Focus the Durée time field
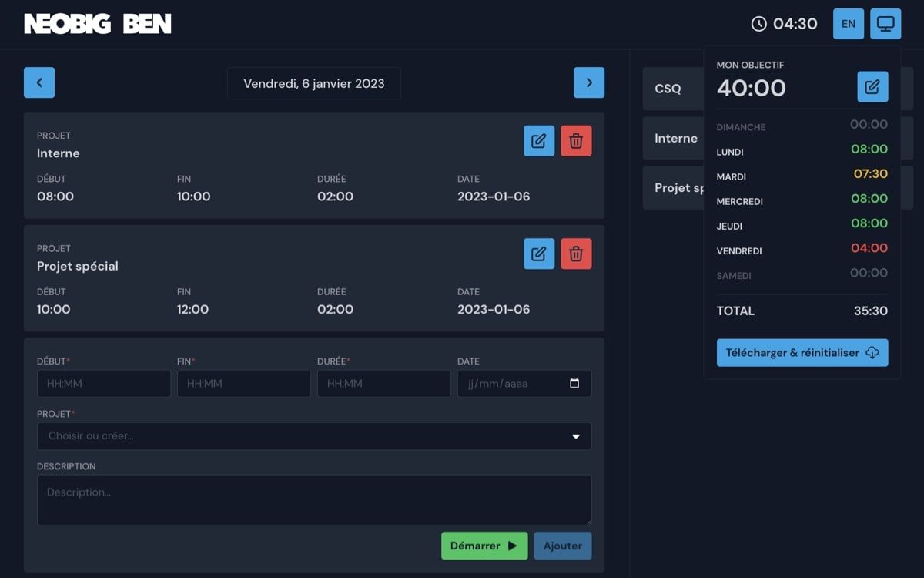 pyautogui.click(x=384, y=384)
